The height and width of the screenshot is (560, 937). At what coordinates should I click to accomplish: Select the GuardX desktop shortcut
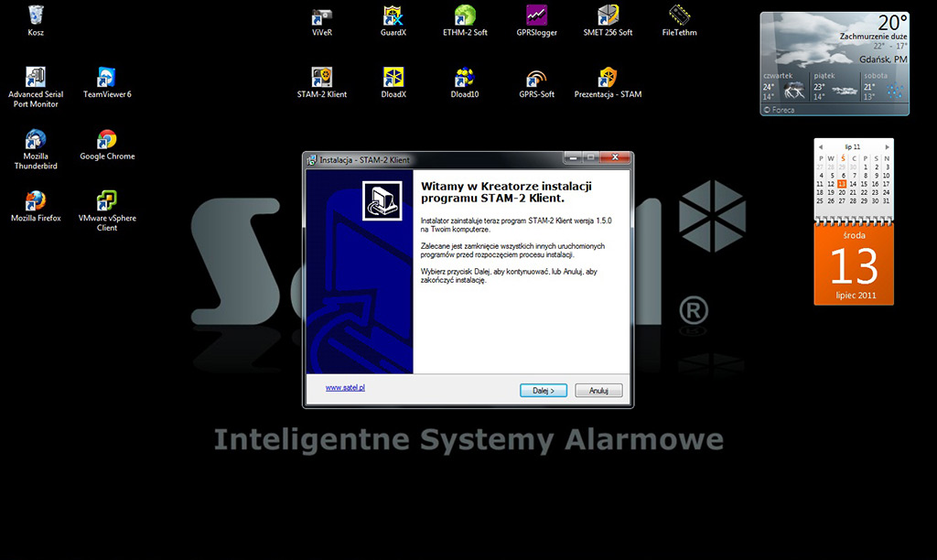[x=393, y=16]
